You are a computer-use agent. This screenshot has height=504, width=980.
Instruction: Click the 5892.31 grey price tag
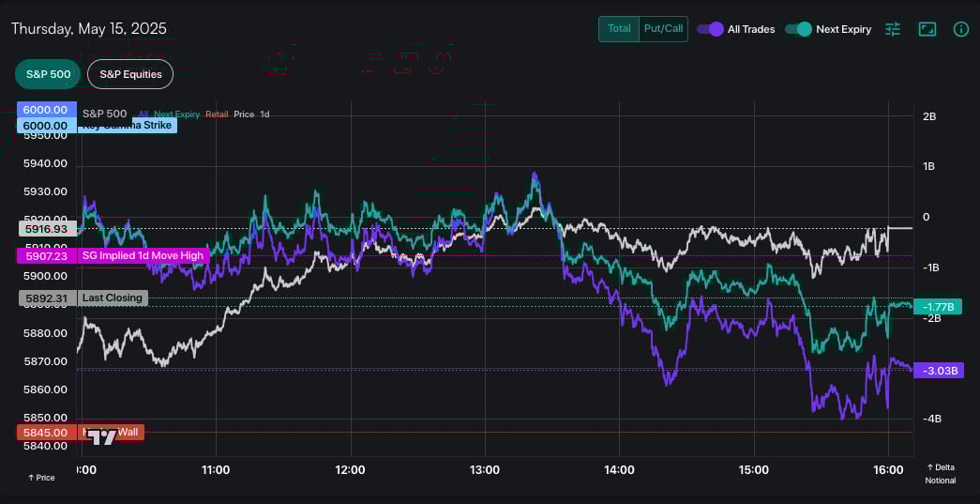click(x=48, y=298)
